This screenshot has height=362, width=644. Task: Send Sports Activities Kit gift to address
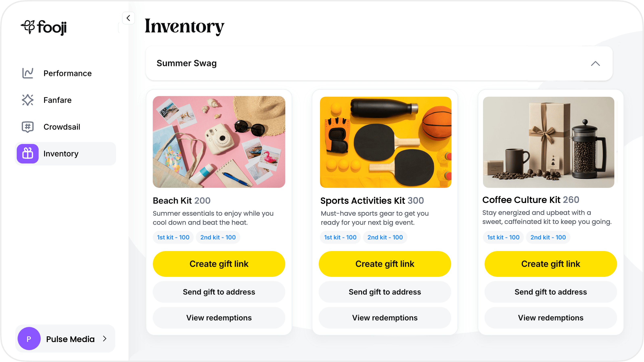click(385, 292)
